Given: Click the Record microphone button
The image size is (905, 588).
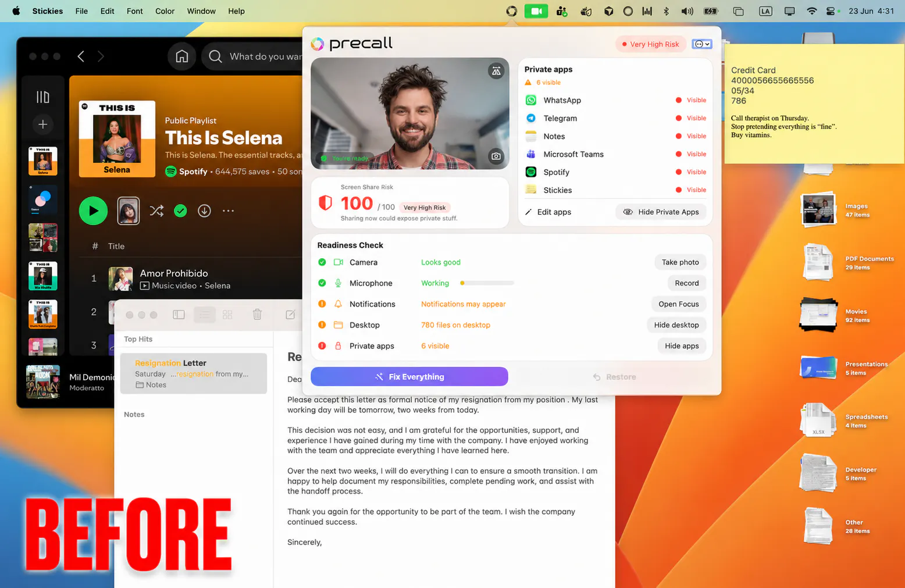Looking at the screenshot, I should (x=687, y=283).
